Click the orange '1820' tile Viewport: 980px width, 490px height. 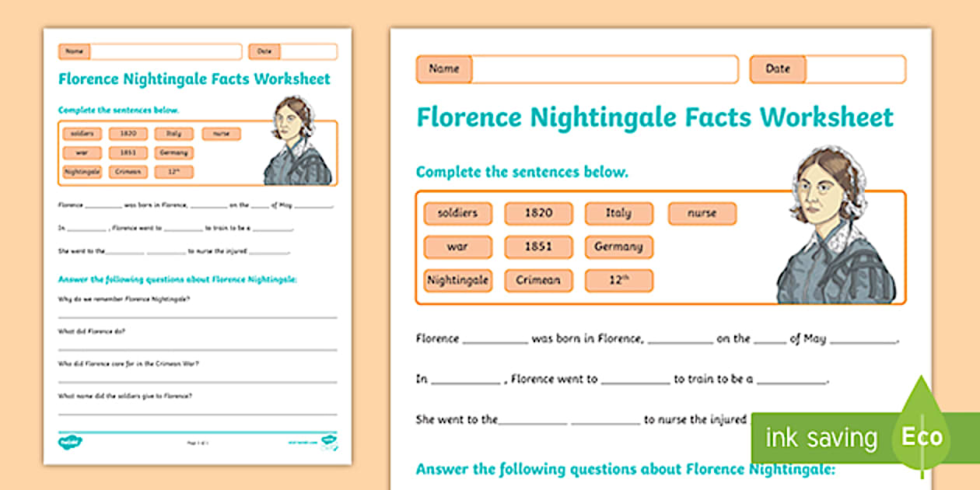[x=537, y=213]
